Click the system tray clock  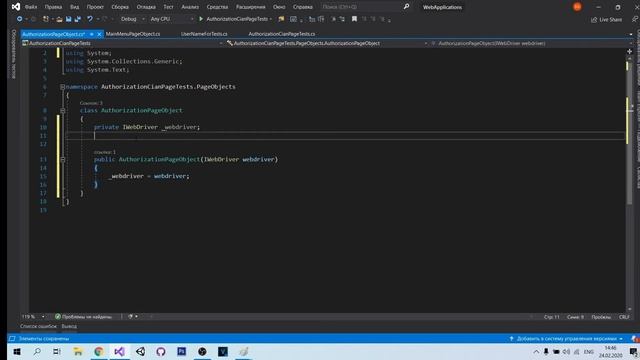pos(611,352)
